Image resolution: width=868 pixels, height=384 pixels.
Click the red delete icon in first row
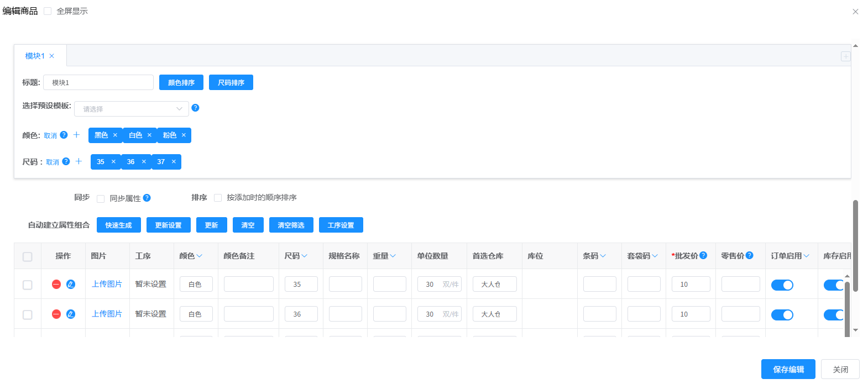click(x=56, y=284)
